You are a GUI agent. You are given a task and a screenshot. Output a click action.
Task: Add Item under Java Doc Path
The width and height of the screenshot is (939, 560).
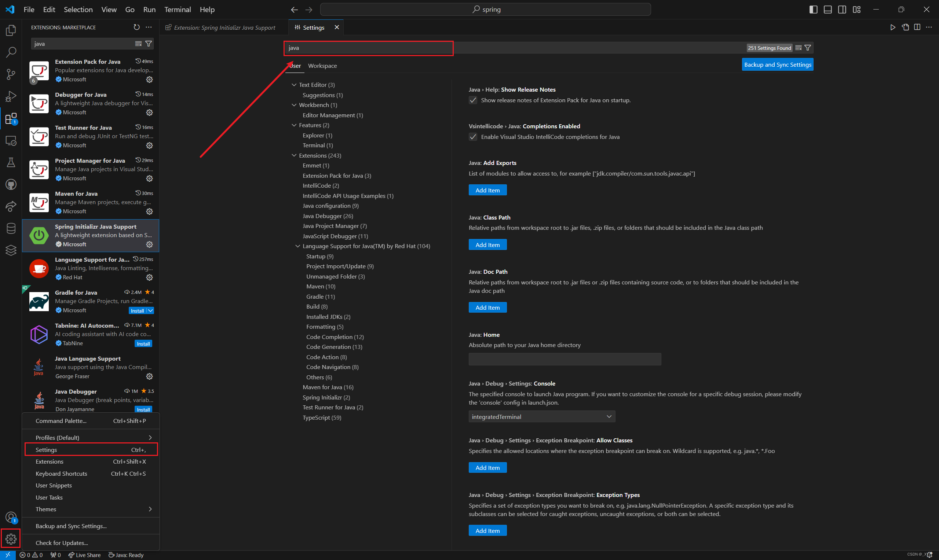[x=488, y=307]
